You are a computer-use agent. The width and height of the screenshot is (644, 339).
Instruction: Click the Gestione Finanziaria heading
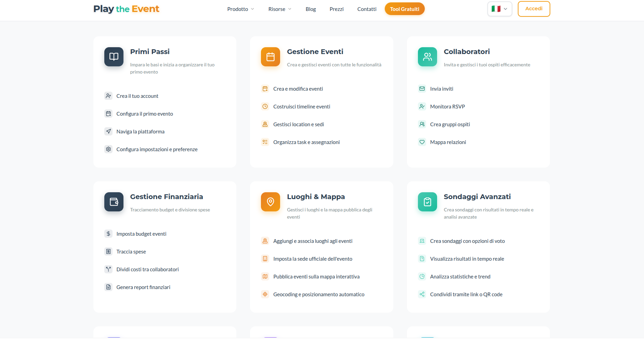click(x=167, y=197)
